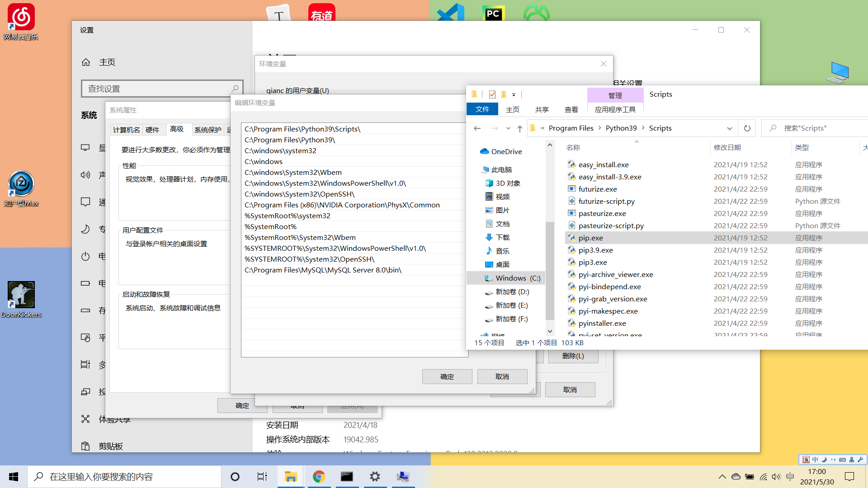Viewport: 868px width, 488px height.
Task: Select the MySQL Server 8.0\bin path entry
Action: pyautogui.click(x=354, y=270)
